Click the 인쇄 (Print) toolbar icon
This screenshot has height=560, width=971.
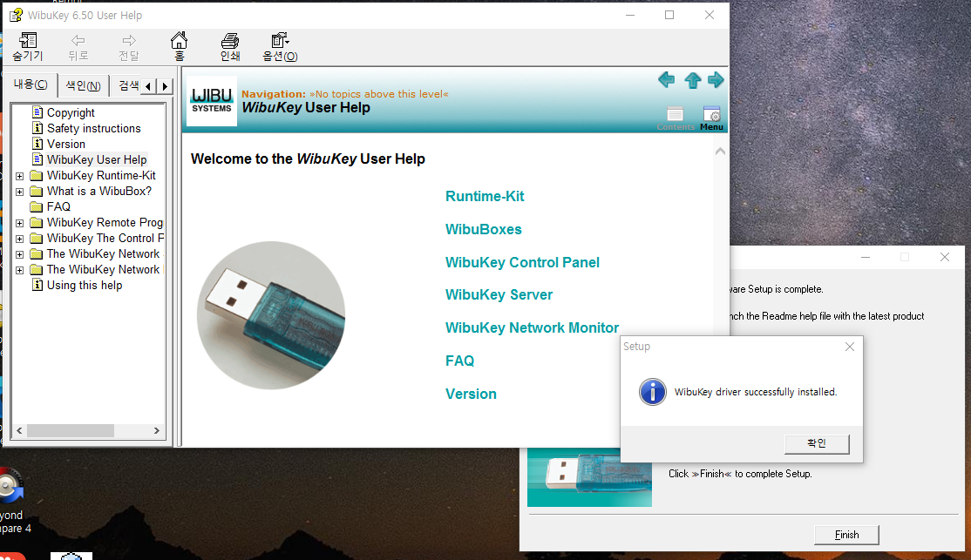(x=230, y=47)
